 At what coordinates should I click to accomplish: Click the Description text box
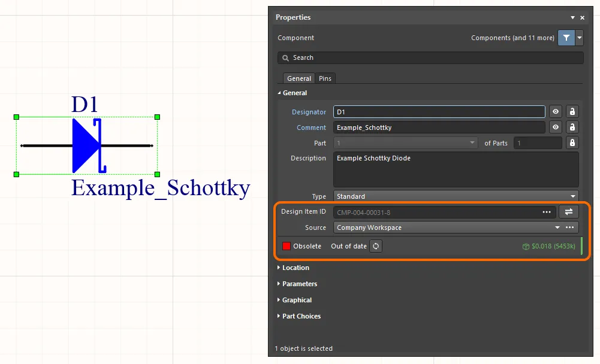point(456,169)
